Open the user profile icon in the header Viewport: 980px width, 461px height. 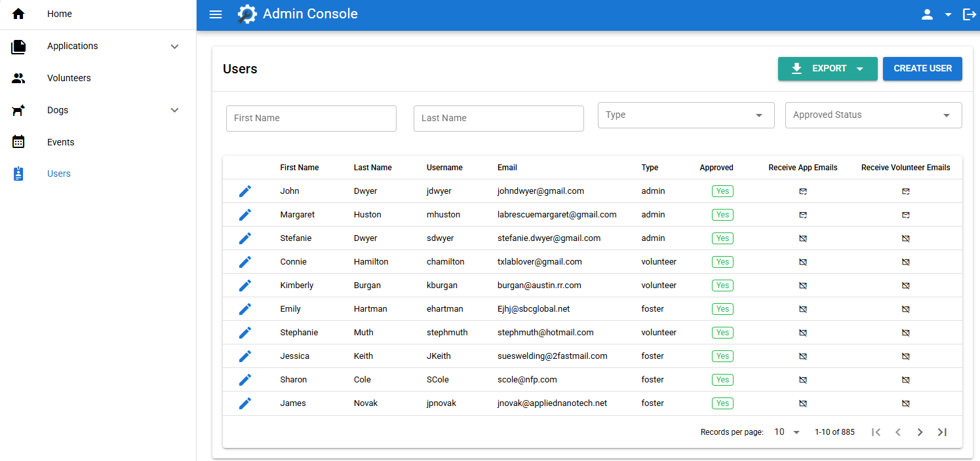pos(927,14)
